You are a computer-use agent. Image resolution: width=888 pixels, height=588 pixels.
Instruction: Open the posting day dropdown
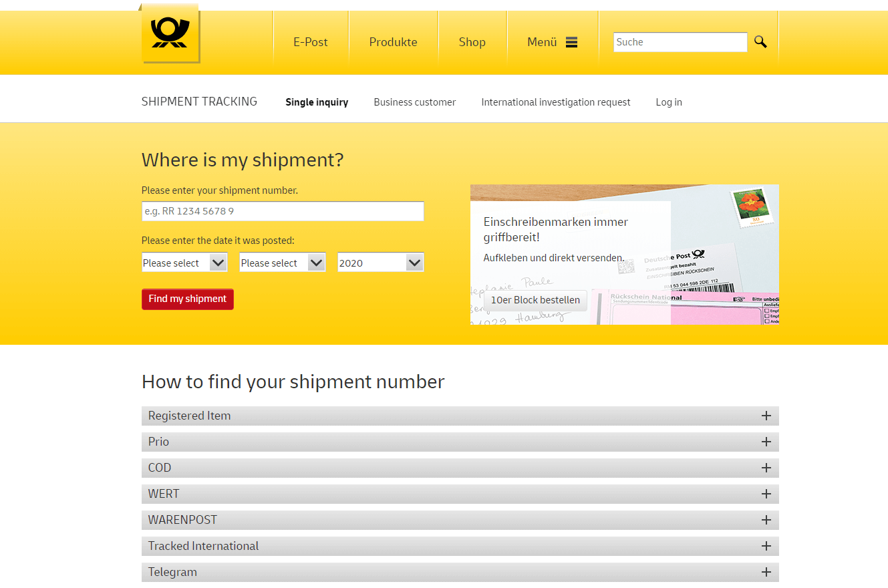(184, 262)
